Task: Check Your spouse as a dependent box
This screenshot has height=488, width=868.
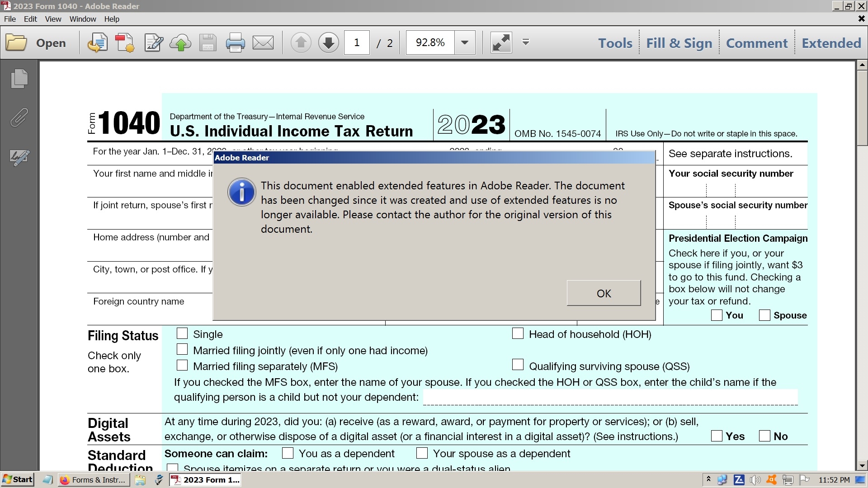Action: (422, 453)
